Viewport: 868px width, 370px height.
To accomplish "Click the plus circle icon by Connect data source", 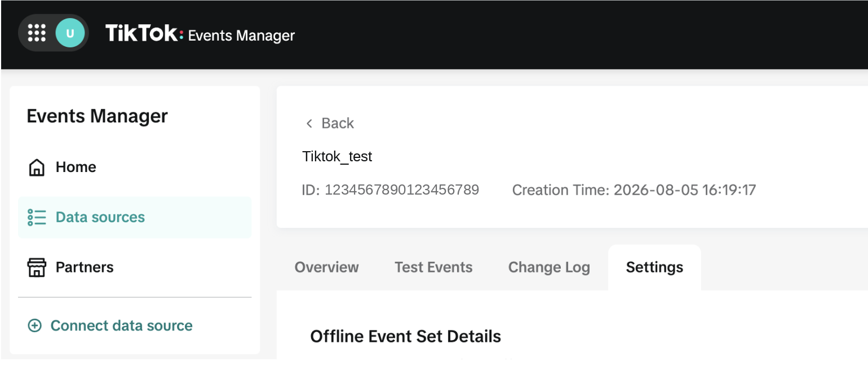I will coord(35,326).
